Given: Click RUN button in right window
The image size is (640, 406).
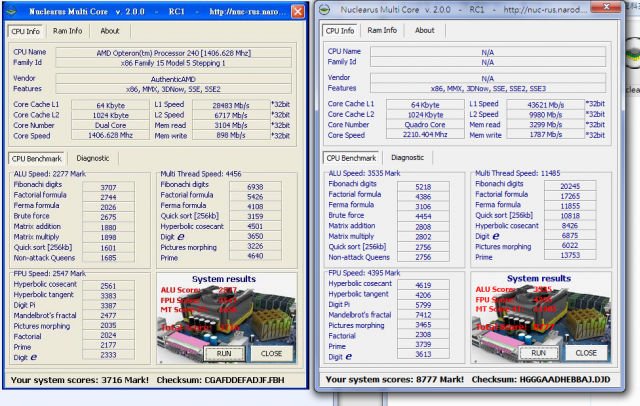Looking at the screenshot, I should pos(539,353).
